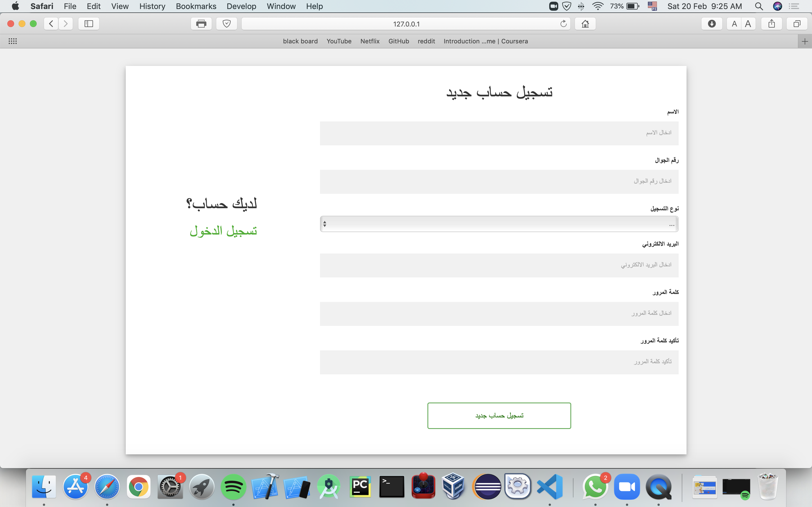This screenshot has height=507, width=812.
Task: Open the downloads icon in toolbar
Action: (x=711, y=24)
